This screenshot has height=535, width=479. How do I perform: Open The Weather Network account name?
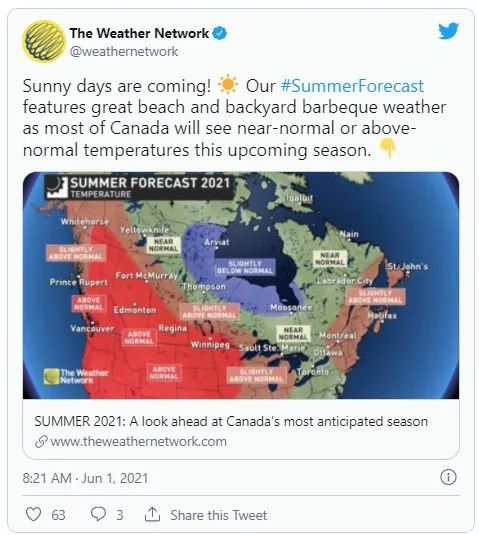[x=139, y=33]
